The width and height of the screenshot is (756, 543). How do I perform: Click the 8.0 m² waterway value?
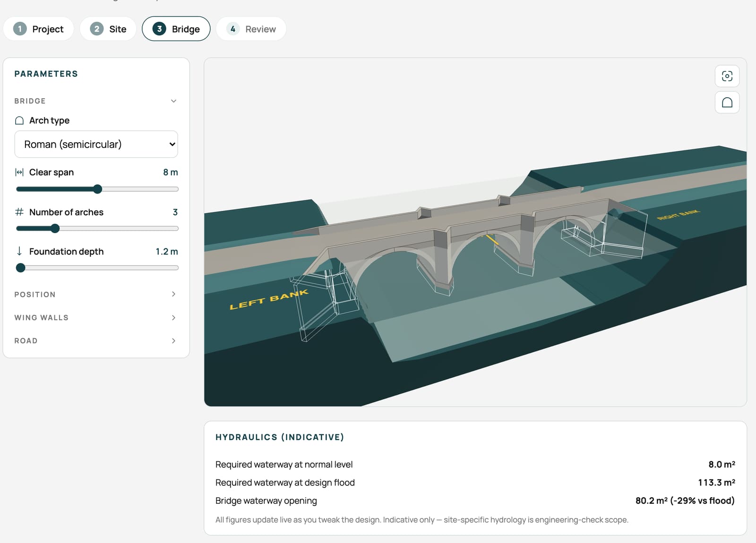(722, 465)
